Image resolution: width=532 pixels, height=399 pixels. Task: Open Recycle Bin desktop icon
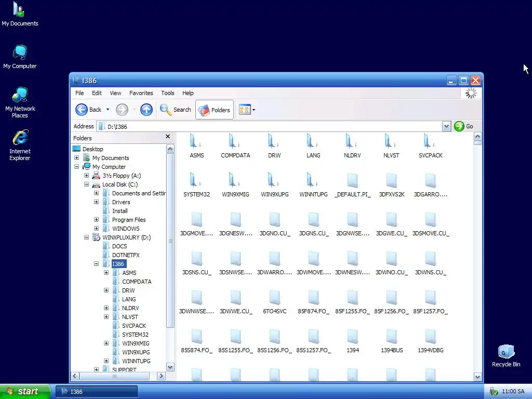pyautogui.click(x=506, y=352)
